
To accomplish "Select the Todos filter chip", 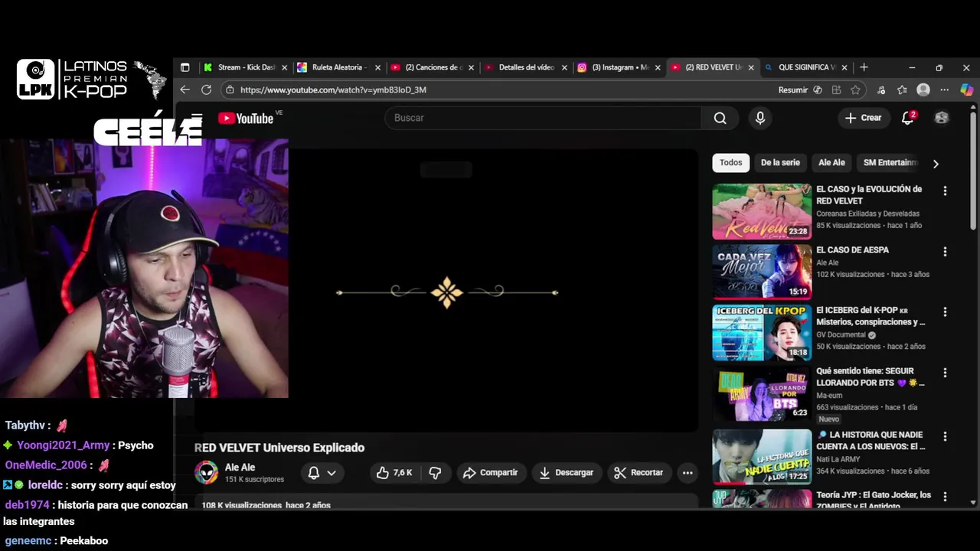I will click(x=730, y=163).
